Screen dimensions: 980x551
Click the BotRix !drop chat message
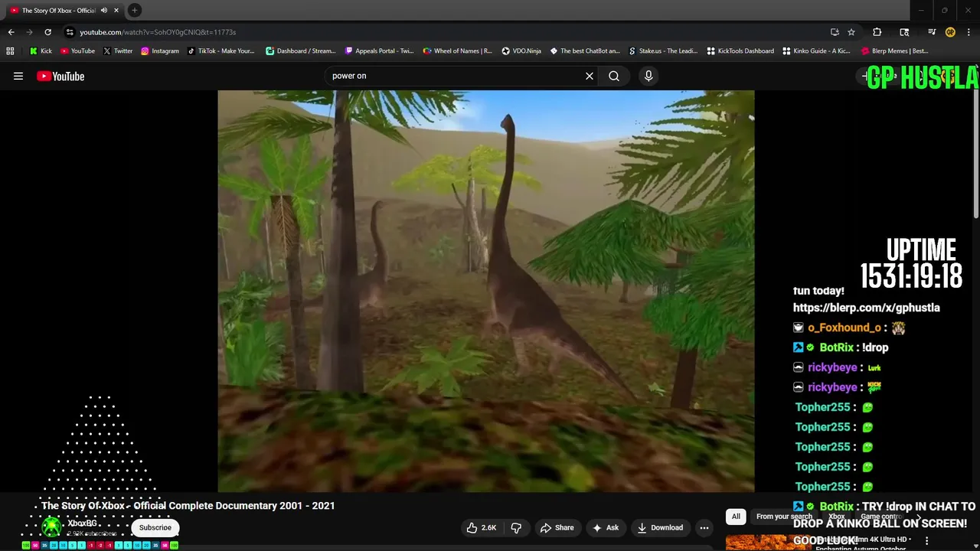[841, 347]
